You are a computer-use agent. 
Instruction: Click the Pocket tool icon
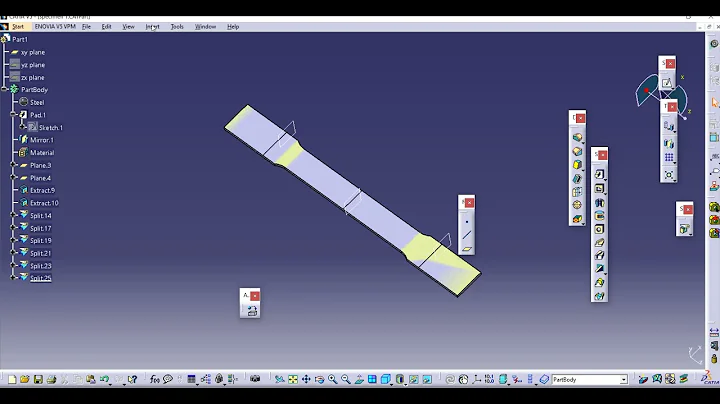click(599, 189)
